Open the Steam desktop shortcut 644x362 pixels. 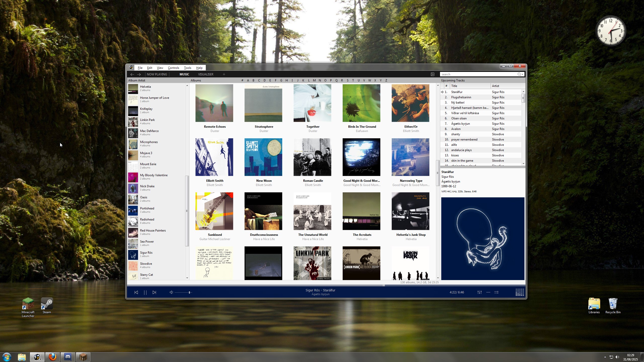point(47,305)
